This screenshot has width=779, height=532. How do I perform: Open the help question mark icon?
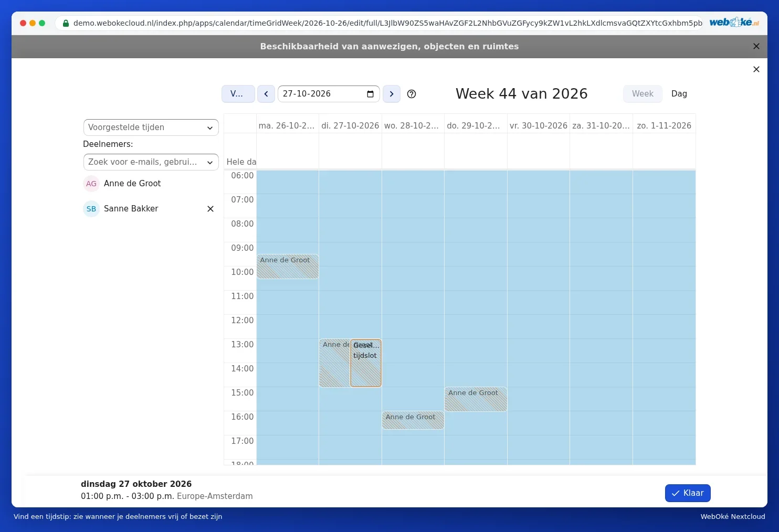coord(412,94)
